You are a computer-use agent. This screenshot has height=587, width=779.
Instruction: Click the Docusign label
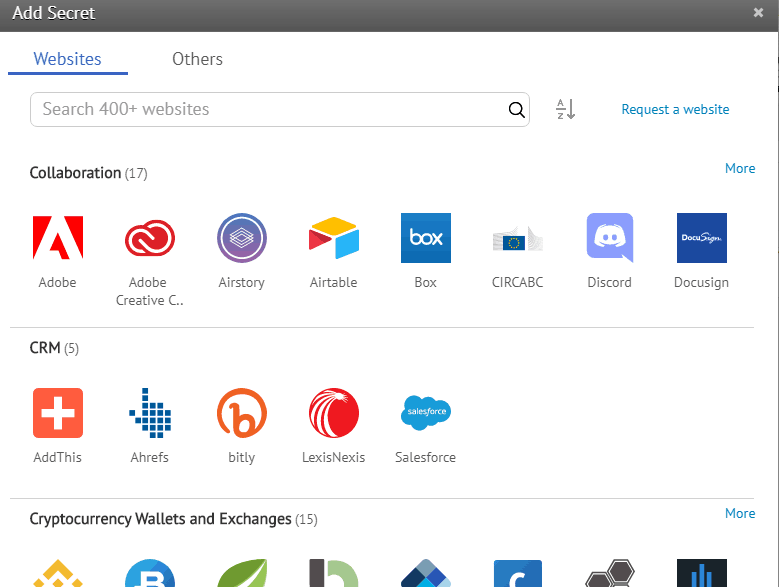coord(701,283)
